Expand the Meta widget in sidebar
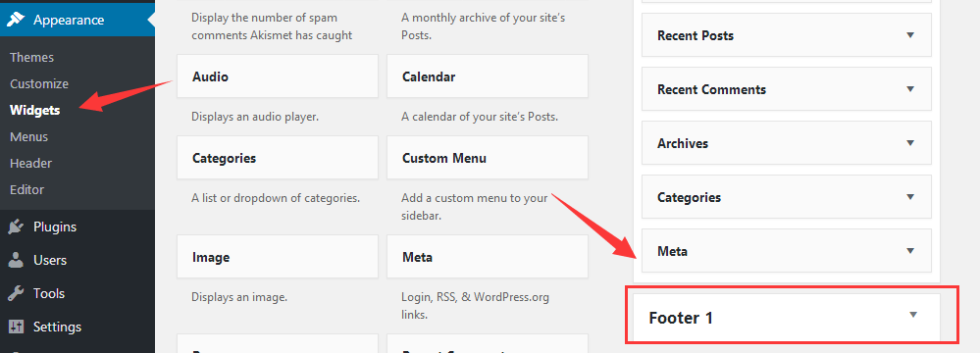This screenshot has width=980, height=353. click(910, 251)
